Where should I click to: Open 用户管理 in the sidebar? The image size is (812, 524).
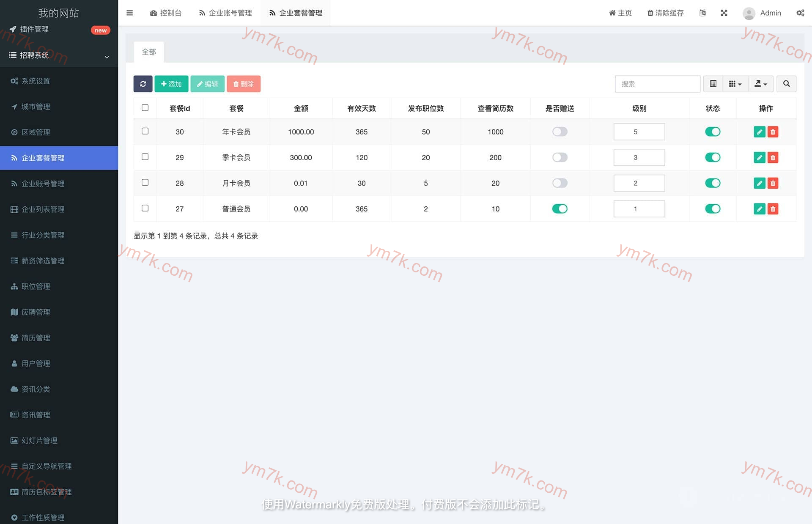pyautogui.click(x=59, y=363)
